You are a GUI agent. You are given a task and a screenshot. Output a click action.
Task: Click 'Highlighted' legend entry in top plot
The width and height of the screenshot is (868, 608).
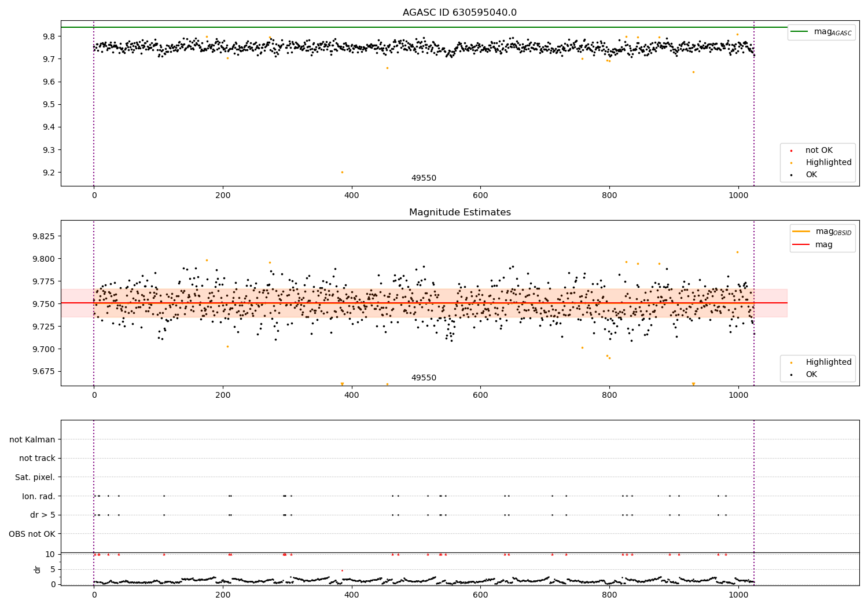[821, 163]
